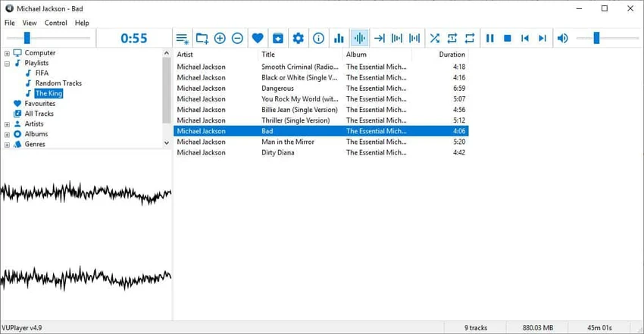
Task: Show track information with the info icon
Action: (318, 39)
